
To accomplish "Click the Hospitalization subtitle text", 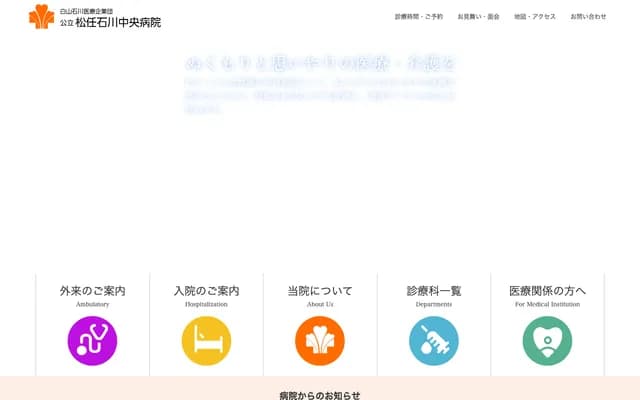I will 206,304.
